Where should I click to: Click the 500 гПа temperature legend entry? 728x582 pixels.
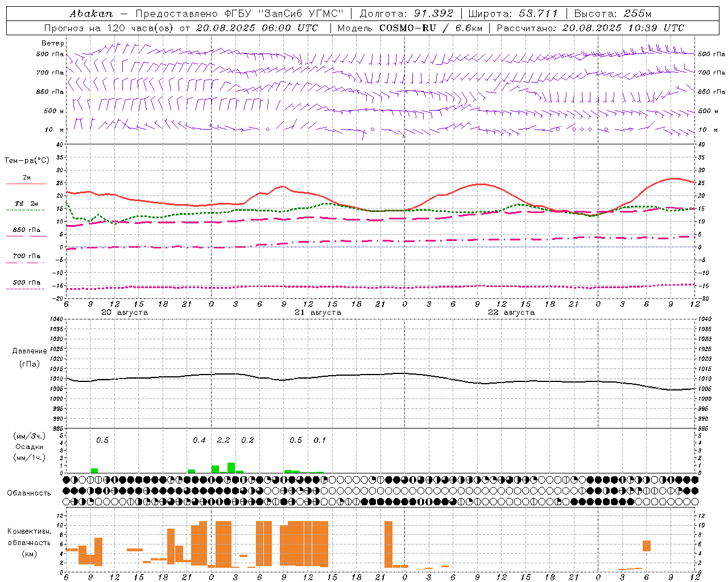coord(27,282)
